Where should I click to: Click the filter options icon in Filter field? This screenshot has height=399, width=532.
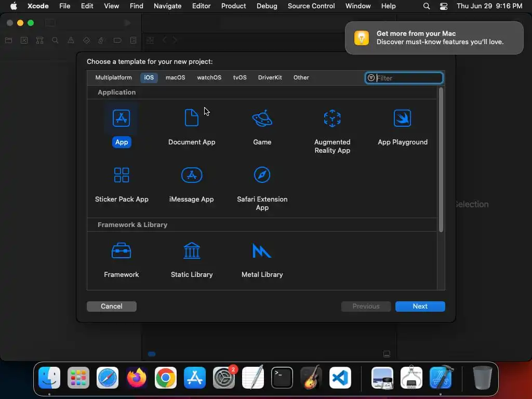pos(371,78)
